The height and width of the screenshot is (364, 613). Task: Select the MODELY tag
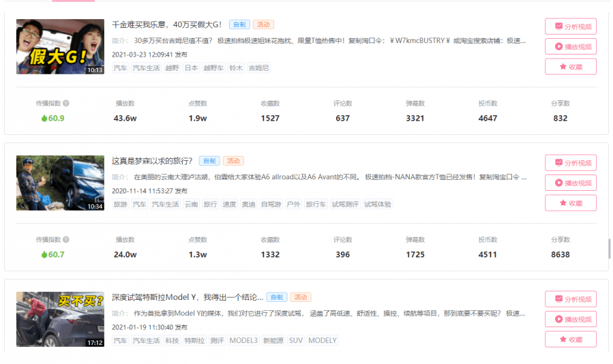click(x=322, y=341)
